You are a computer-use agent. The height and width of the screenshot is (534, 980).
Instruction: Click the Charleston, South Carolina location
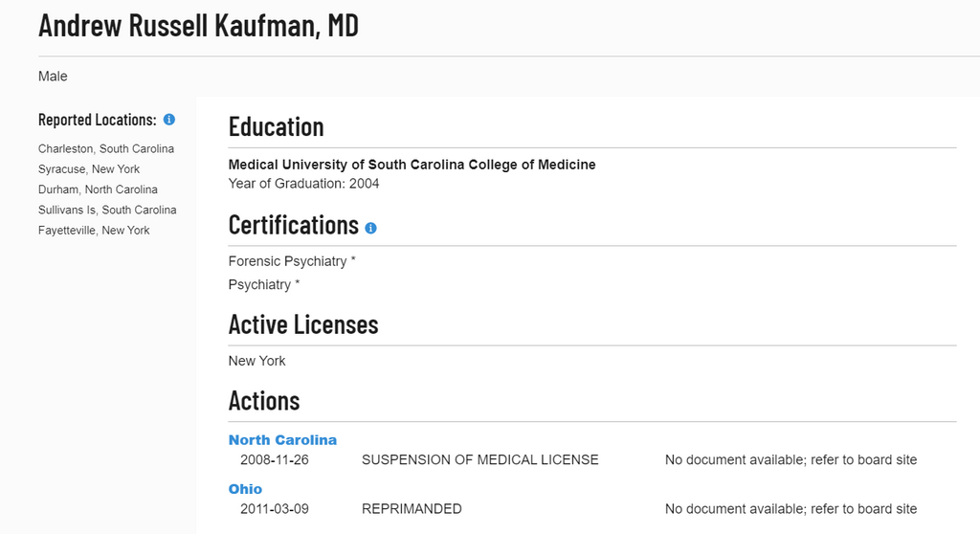point(106,149)
